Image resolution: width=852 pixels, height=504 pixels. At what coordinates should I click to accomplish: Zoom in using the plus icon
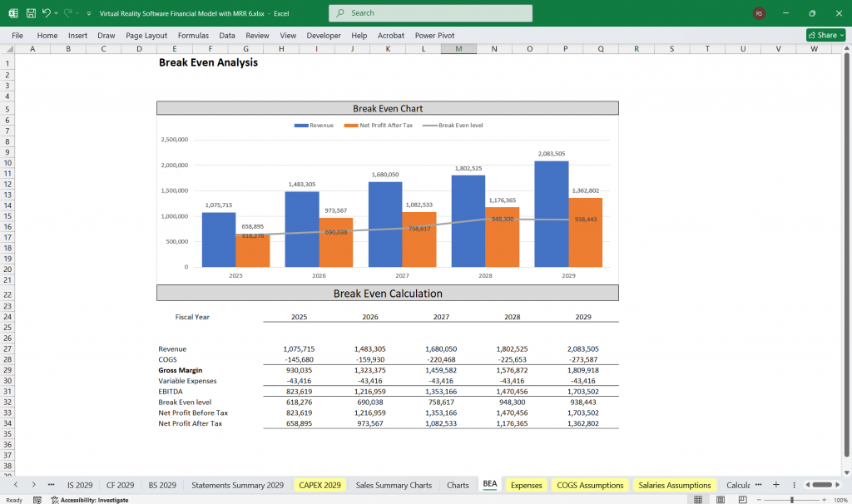(x=825, y=499)
